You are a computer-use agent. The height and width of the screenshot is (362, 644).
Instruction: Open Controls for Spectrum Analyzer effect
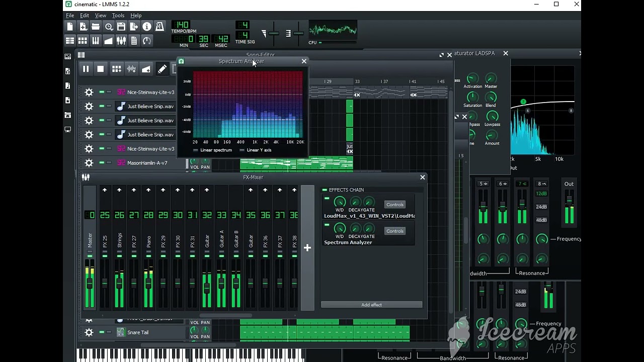(x=395, y=231)
